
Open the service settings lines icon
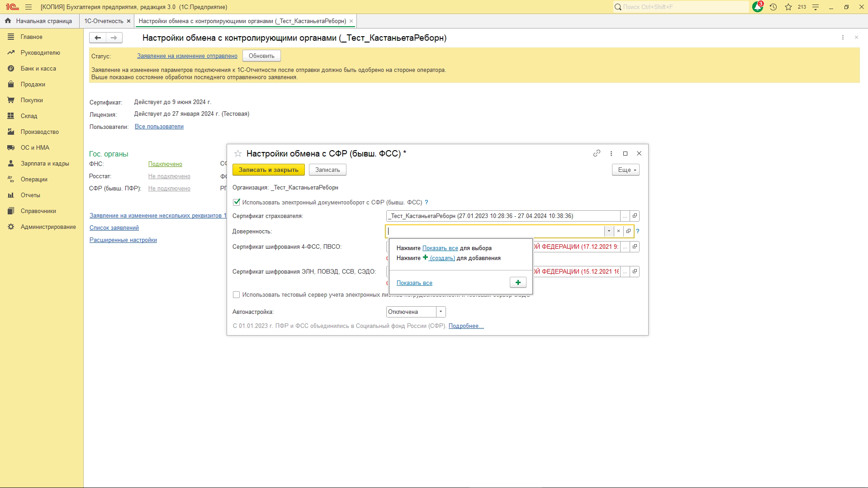pyautogui.click(x=816, y=7)
